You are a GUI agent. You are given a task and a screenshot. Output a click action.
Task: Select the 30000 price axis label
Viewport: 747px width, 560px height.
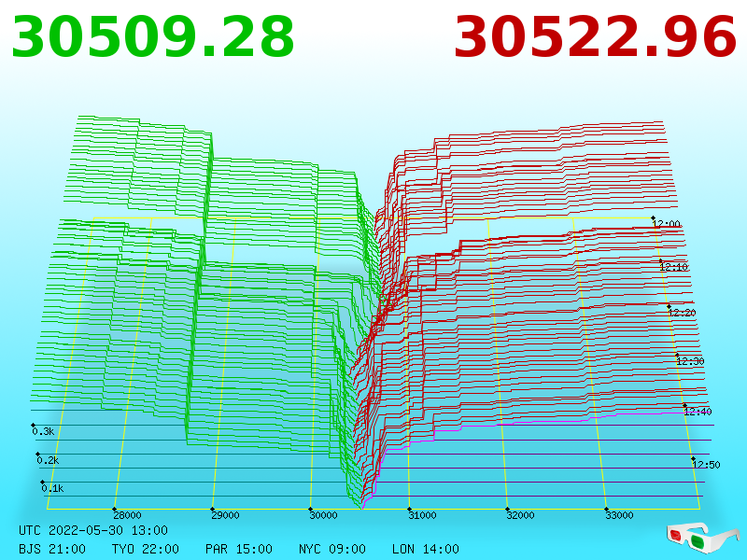click(323, 515)
